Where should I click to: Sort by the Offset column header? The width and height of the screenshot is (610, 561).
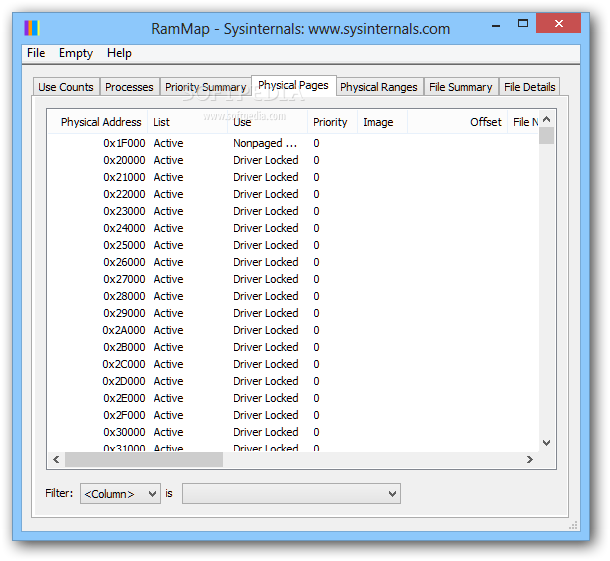458,122
